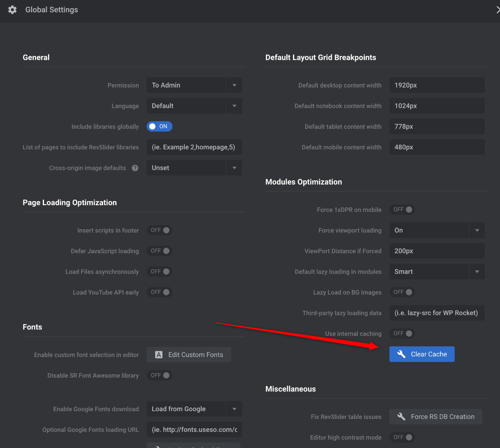Toggle Defer JavaScript loading on
Screen dimensions: 500x448
tap(160, 251)
